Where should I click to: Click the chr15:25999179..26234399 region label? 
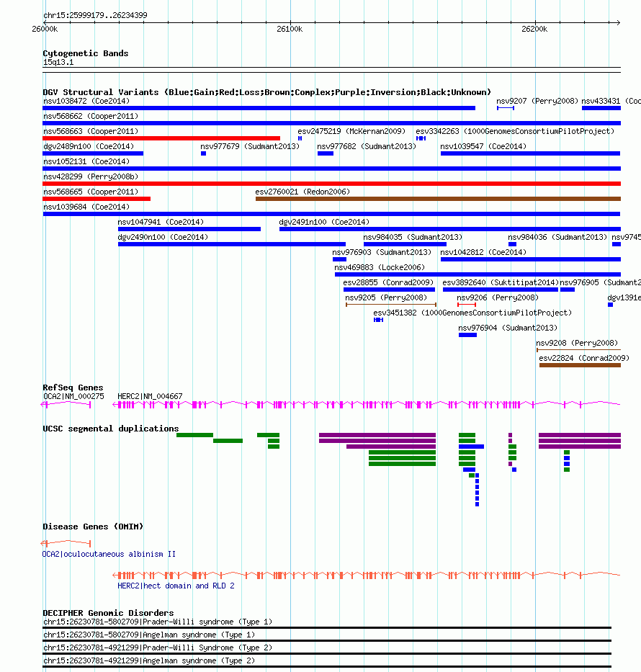coord(95,15)
